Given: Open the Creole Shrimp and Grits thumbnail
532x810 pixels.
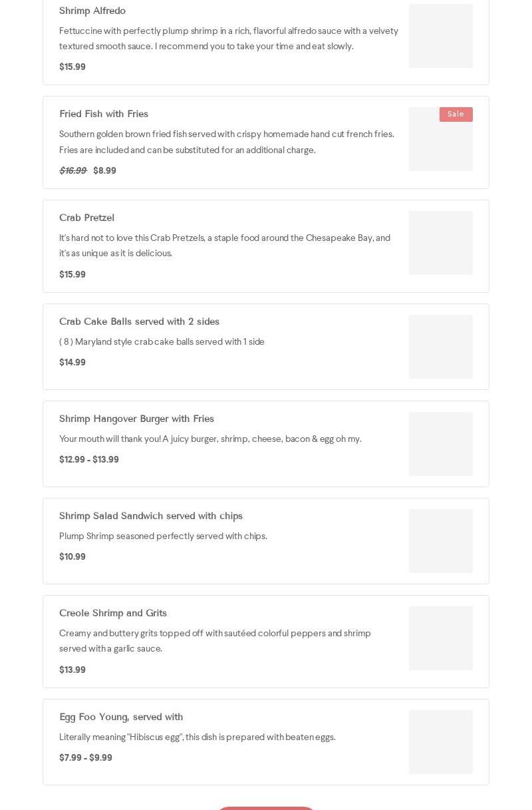Looking at the screenshot, I should point(441,638).
